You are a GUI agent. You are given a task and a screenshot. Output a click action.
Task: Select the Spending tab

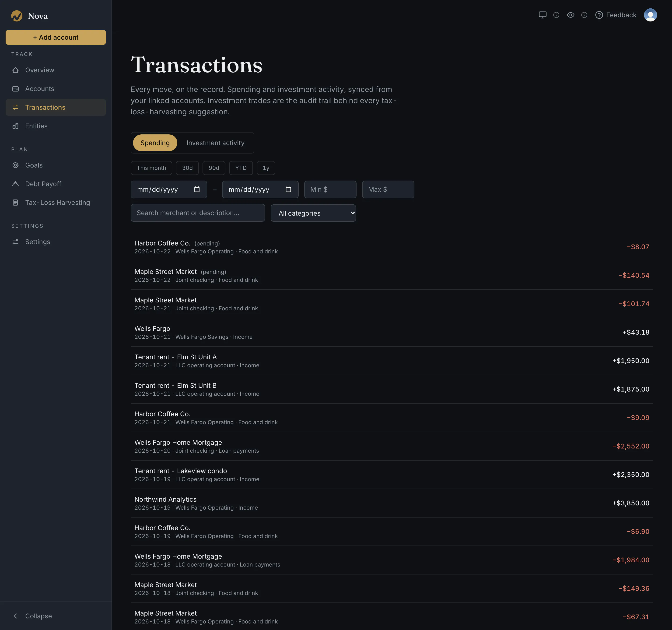155,143
